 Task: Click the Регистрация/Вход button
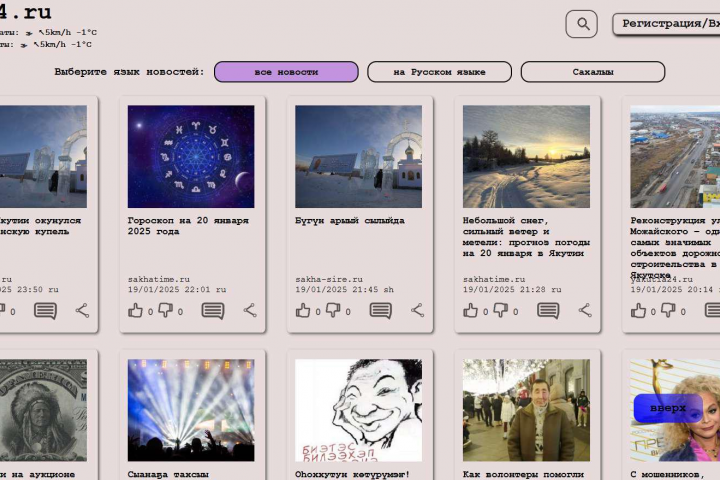click(667, 24)
